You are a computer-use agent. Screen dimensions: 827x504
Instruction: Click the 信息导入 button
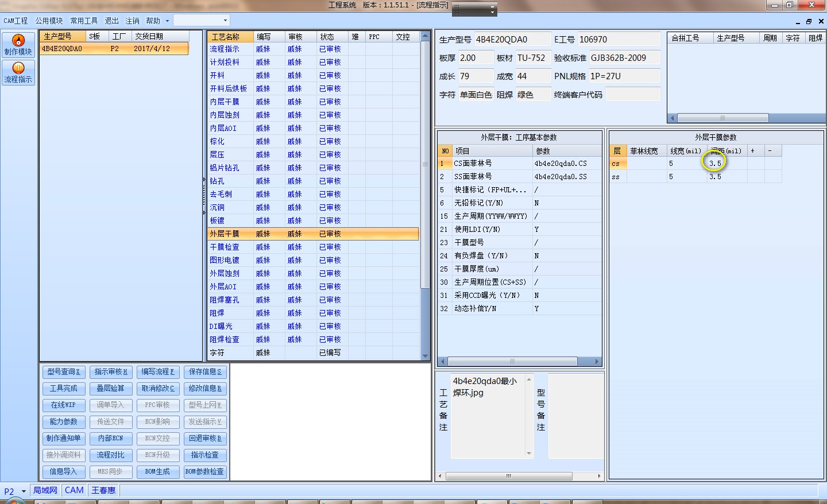[x=64, y=472]
